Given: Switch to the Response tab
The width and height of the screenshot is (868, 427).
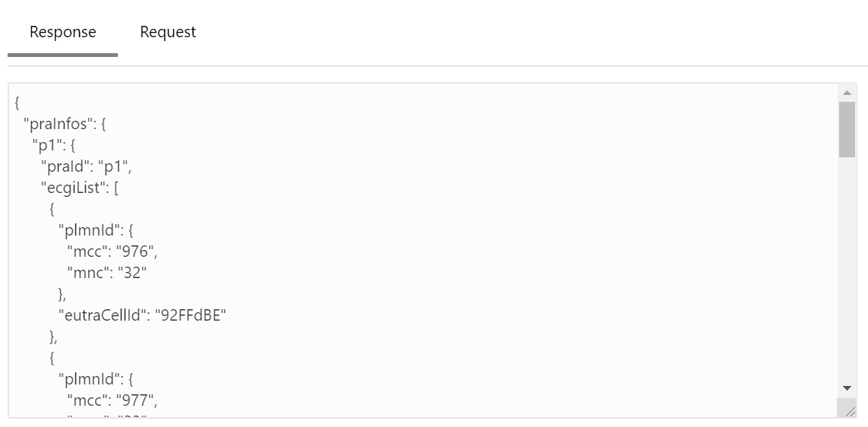Looking at the screenshot, I should (62, 33).
